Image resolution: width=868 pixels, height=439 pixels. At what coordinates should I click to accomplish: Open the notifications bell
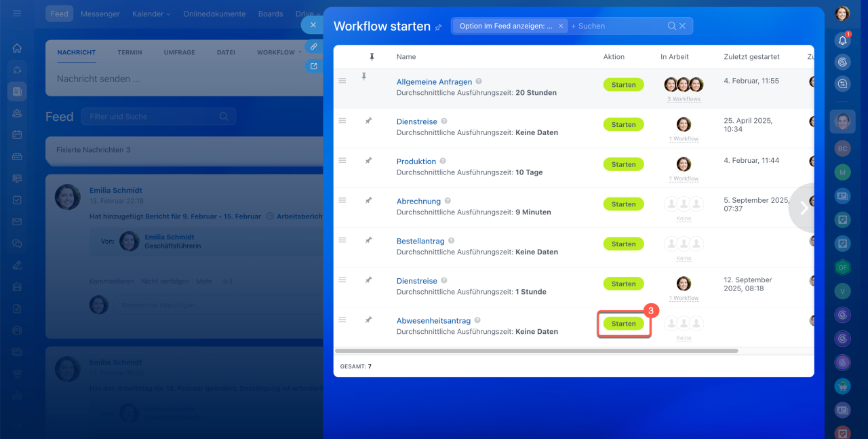[x=842, y=40]
